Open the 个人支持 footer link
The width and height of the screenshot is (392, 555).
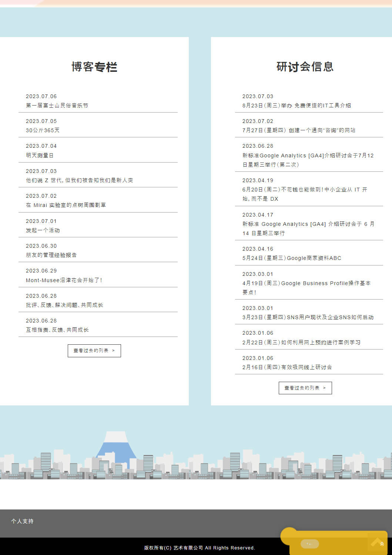(22, 521)
